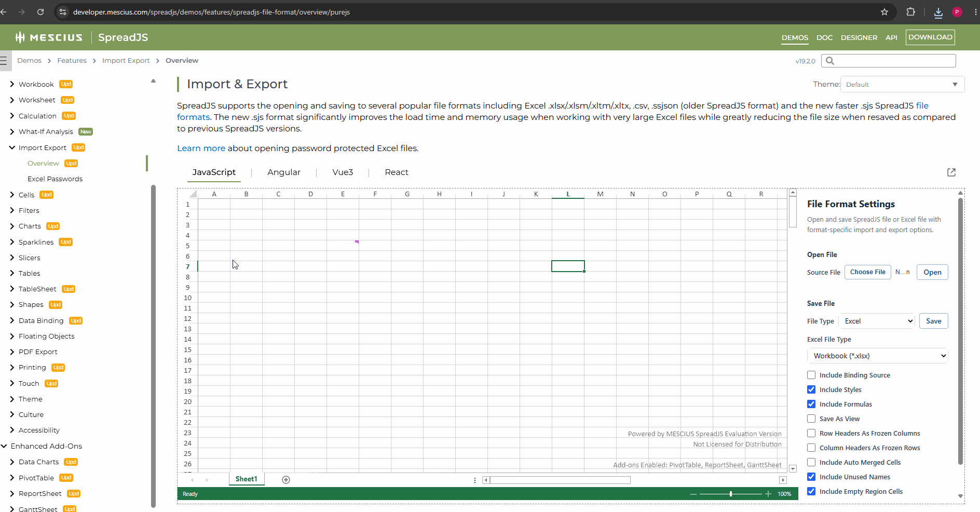Enable Include Binding Source checkbox
980x512 pixels.
point(811,375)
